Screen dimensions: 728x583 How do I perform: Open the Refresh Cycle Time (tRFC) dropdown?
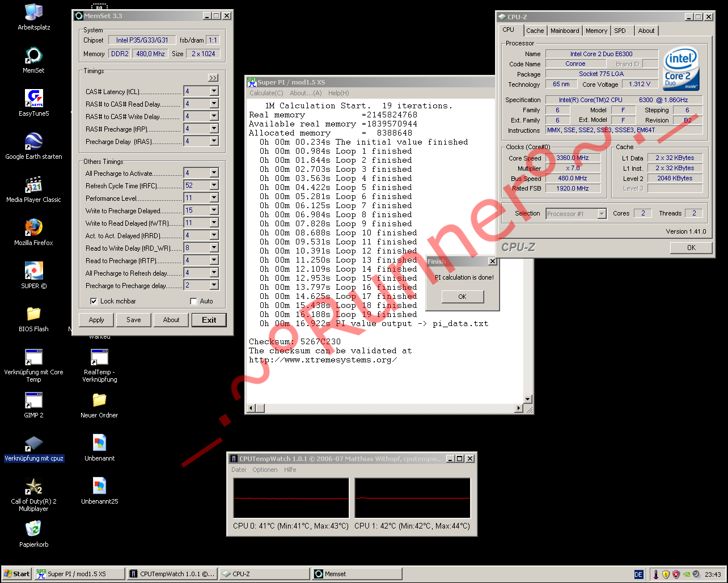[x=214, y=185]
